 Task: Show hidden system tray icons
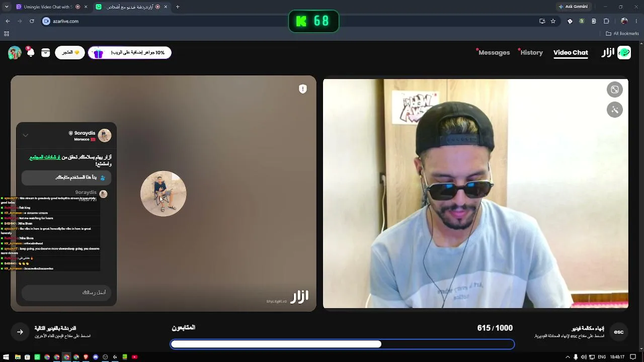point(568,357)
